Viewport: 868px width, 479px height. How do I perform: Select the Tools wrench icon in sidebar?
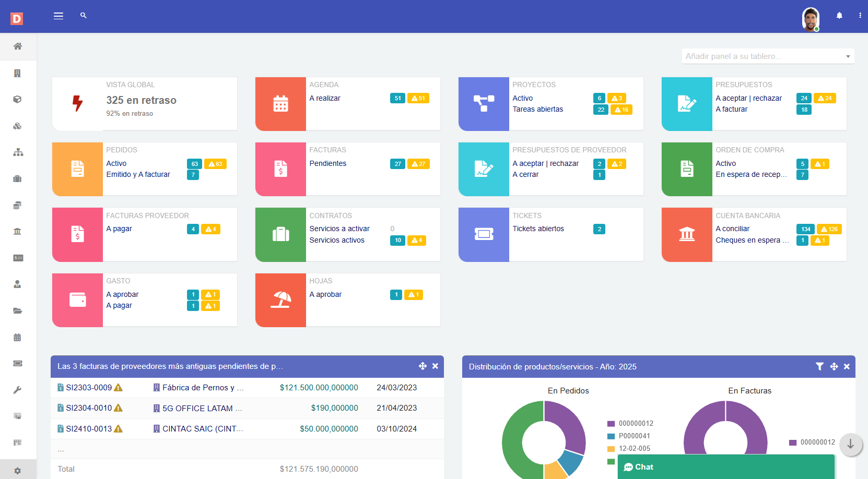pos(18,390)
